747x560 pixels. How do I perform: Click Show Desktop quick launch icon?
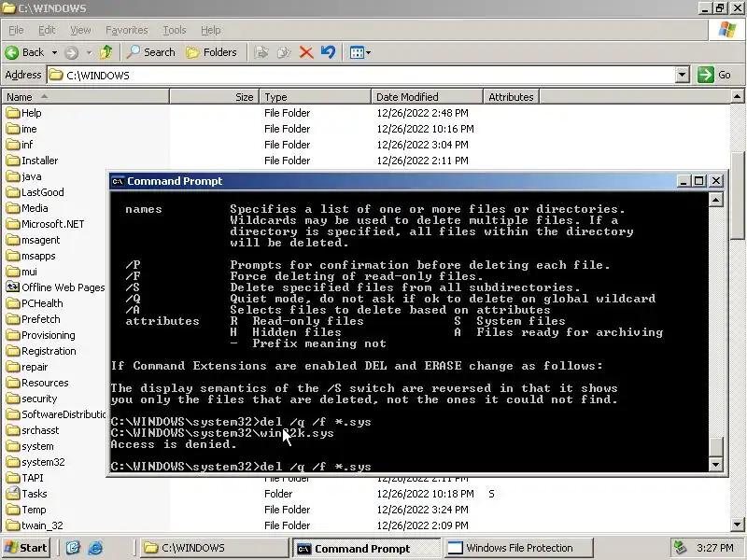pos(73,548)
